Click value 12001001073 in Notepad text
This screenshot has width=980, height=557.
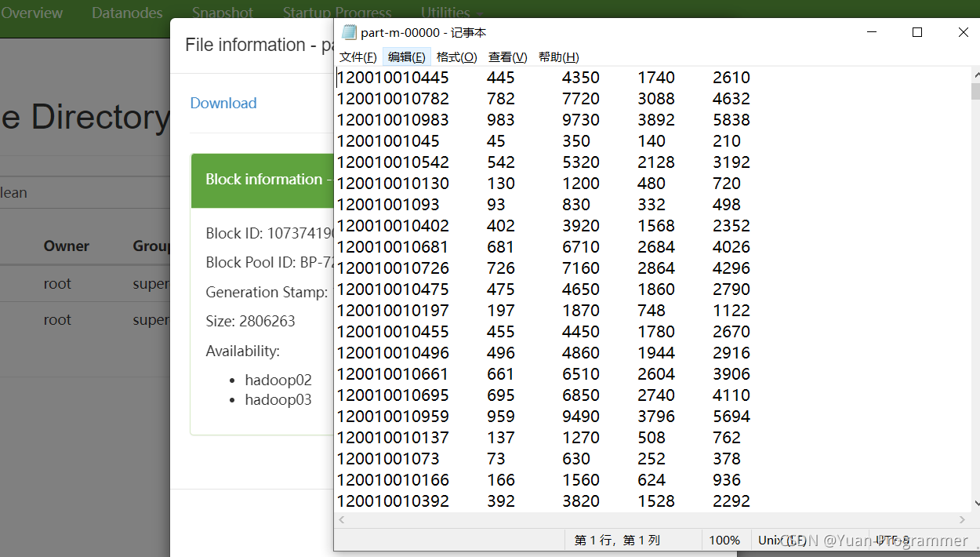388,459
